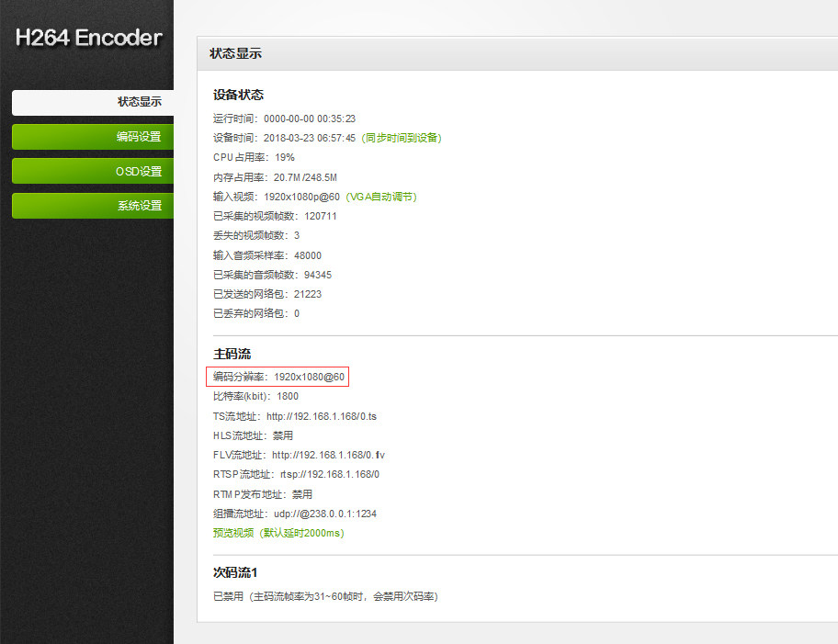Click the 内存占用率 20.7M/248.5M row

coord(276,177)
